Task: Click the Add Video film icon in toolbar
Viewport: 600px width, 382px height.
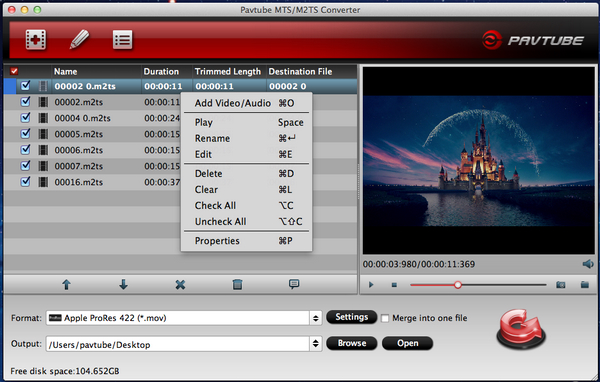Action: [x=36, y=40]
